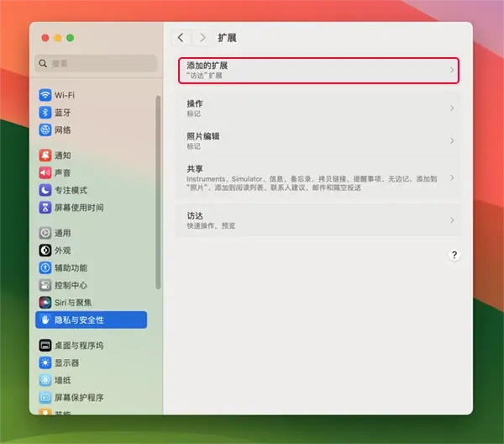Click 标记 subtitle under 操作
Screen dimensions: 504x444
pos(193,114)
